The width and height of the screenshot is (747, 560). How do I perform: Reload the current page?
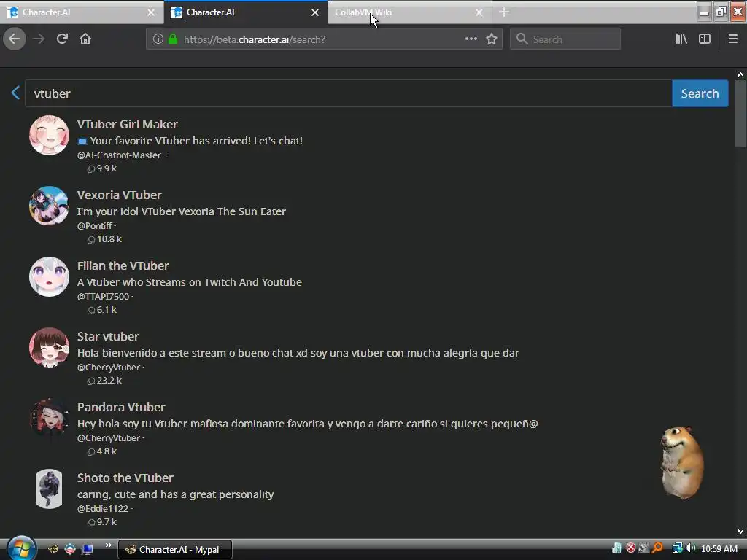[x=62, y=39]
